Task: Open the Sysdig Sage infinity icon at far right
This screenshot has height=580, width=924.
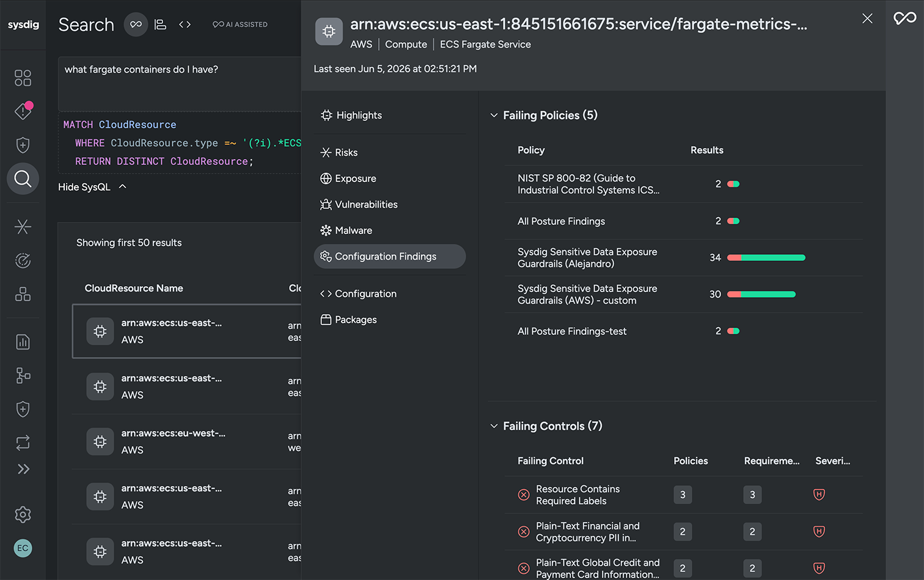Action: 905,18
